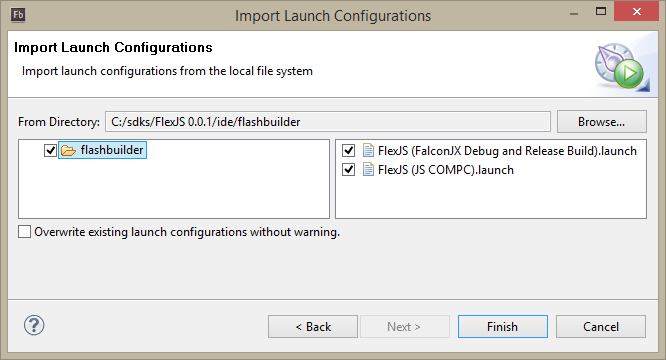Click the JS COMPC launch file icon
The width and height of the screenshot is (666, 360).
pos(368,169)
